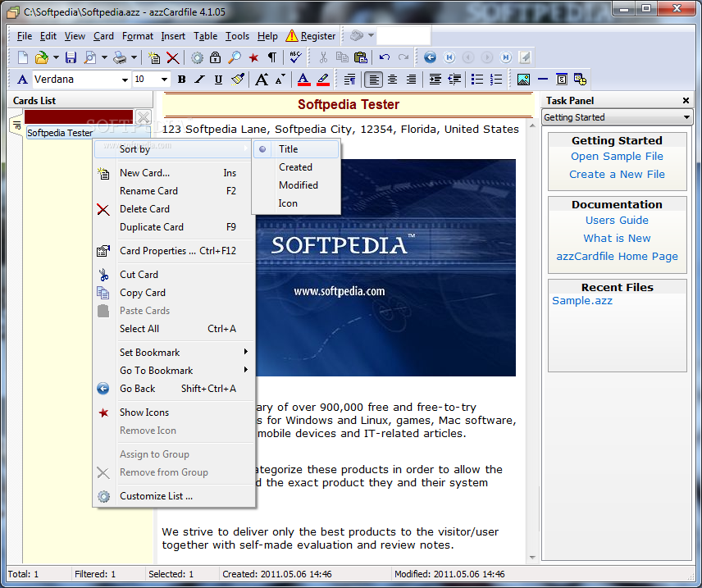Click the text highlight color button
Screen dimensions: 702x588
323,80
